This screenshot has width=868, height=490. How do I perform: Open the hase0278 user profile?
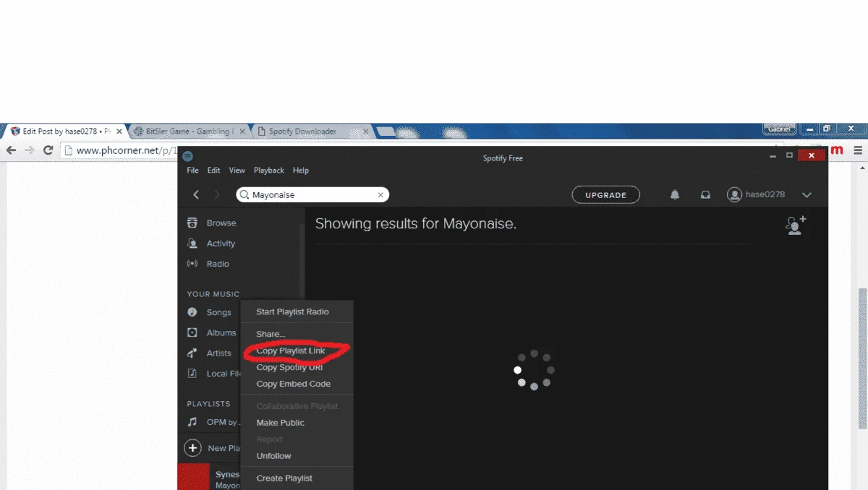tap(756, 194)
